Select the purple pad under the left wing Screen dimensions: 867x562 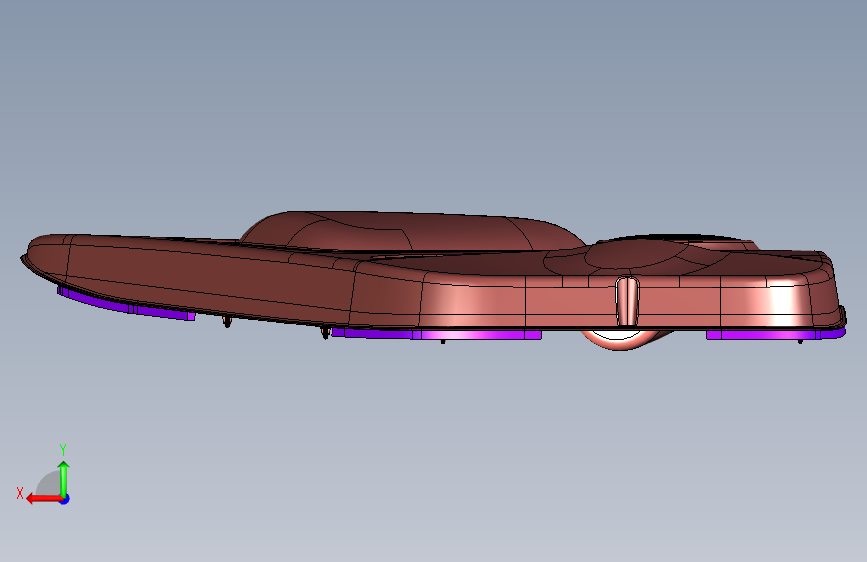pos(126,304)
